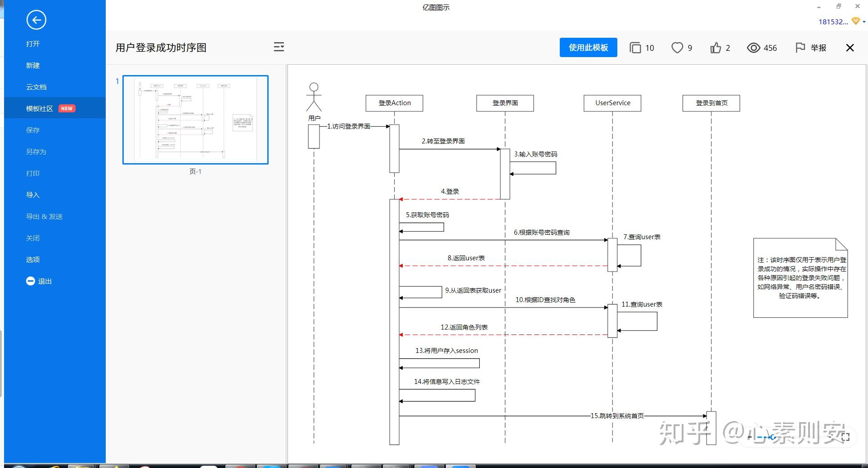Enter full screen preview mode

[845, 437]
